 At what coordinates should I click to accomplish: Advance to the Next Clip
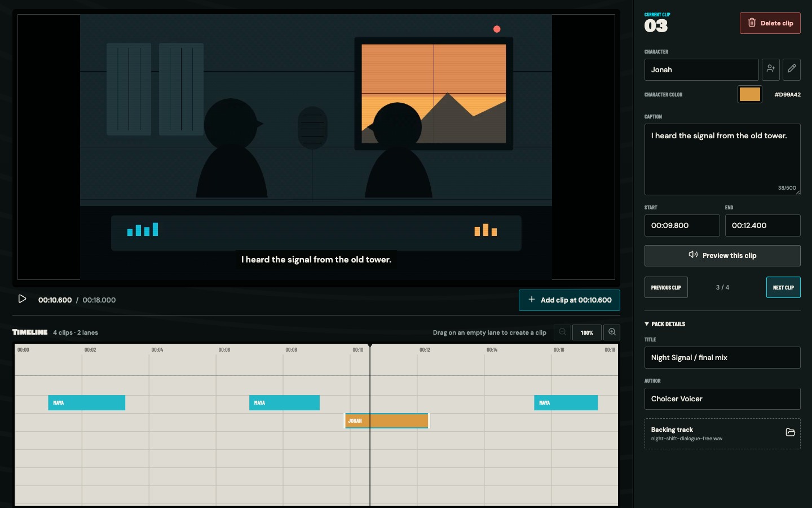(x=783, y=287)
